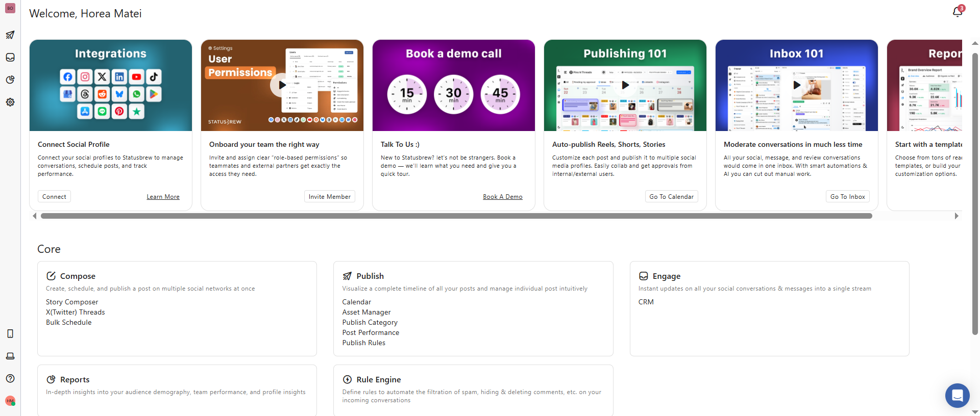
Task: Click the mobile app phone sidebar icon
Action: tap(10, 333)
